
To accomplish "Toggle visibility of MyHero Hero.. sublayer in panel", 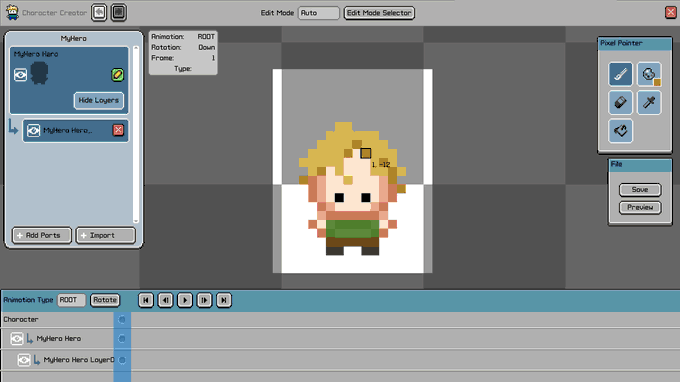I will [x=33, y=131].
